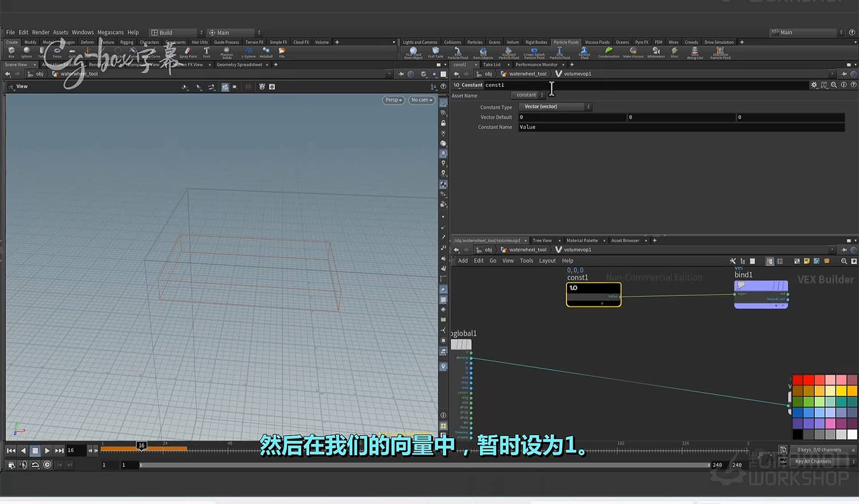Screen dimensions: 859x504
Task: Switch to the Pyro FX shelf tab
Action: click(x=641, y=42)
